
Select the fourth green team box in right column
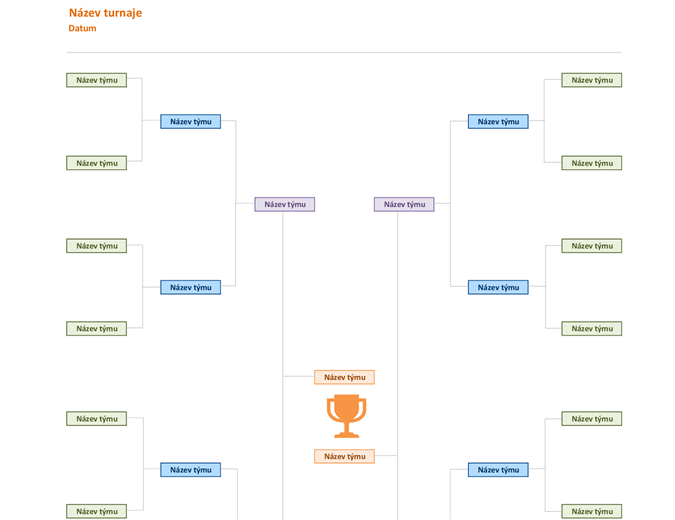tap(591, 328)
